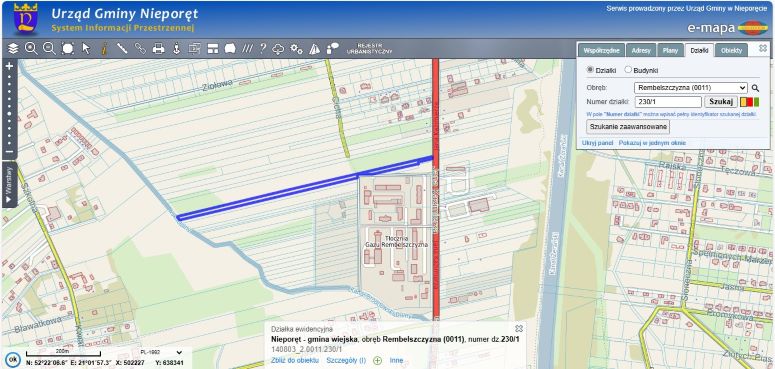Open the print map tool
Screen dimensions: 775x369
[x=158, y=48]
